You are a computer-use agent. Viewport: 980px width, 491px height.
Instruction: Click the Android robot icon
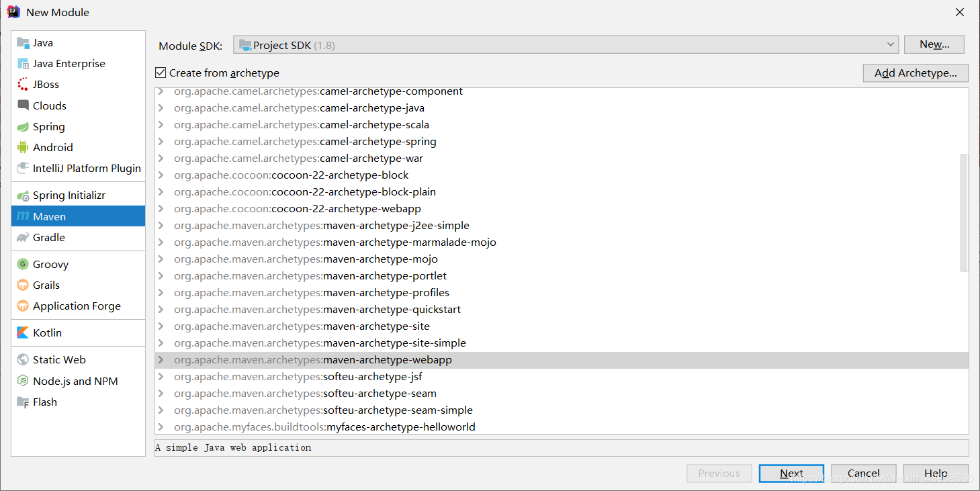pyautogui.click(x=23, y=147)
